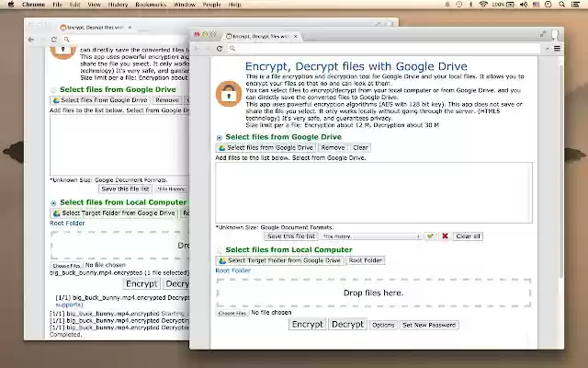Select the Google Drive radio in the back window

(53, 90)
